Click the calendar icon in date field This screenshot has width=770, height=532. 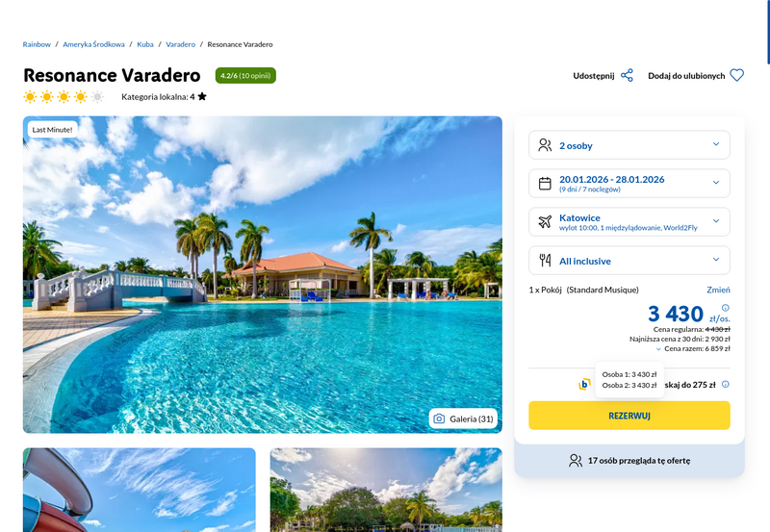(545, 183)
